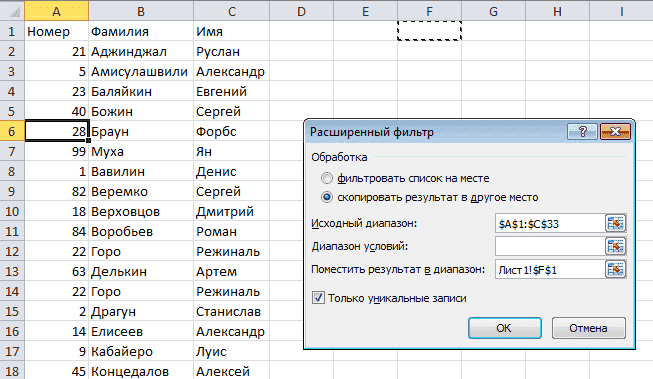Collapse dialog using the source range selector icon
The image size is (653, 379).
(615, 224)
